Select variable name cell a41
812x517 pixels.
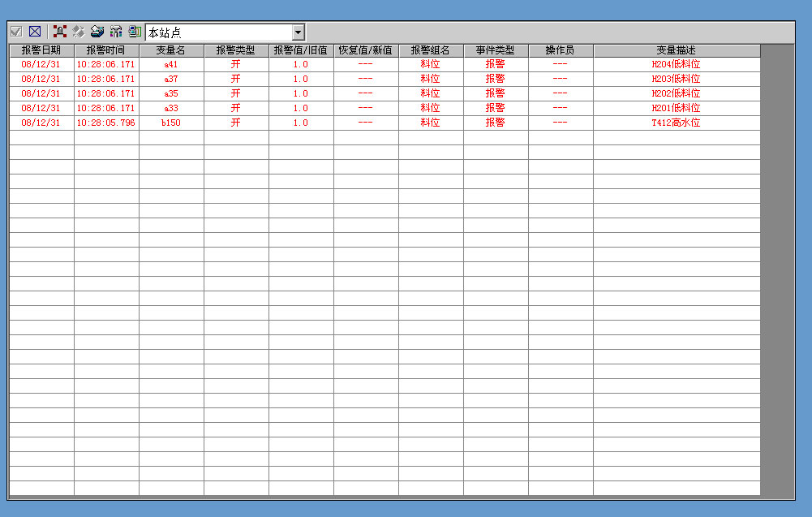point(171,64)
